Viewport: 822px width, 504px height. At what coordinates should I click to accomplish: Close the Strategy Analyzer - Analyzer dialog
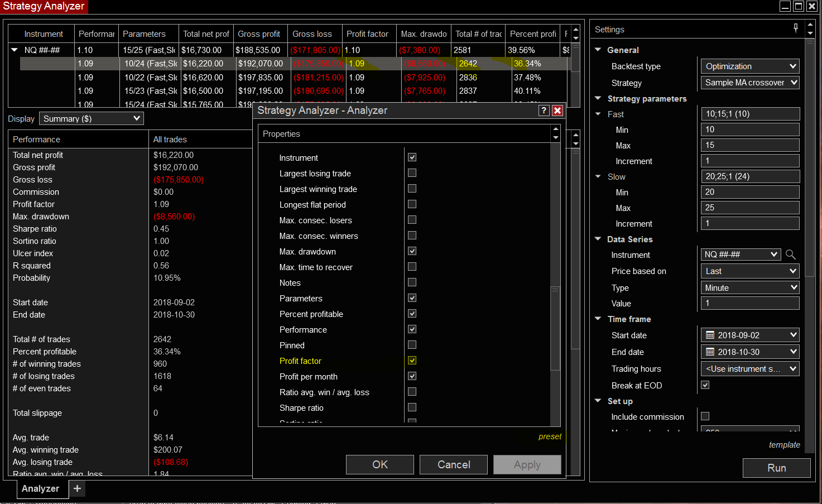(557, 111)
